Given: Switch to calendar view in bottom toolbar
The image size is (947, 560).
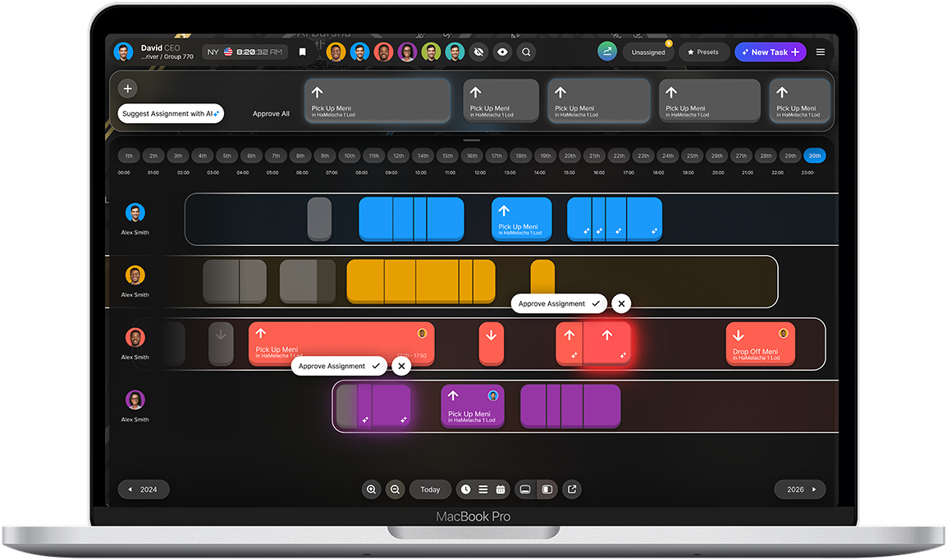Looking at the screenshot, I should click(x=501, y=489).
